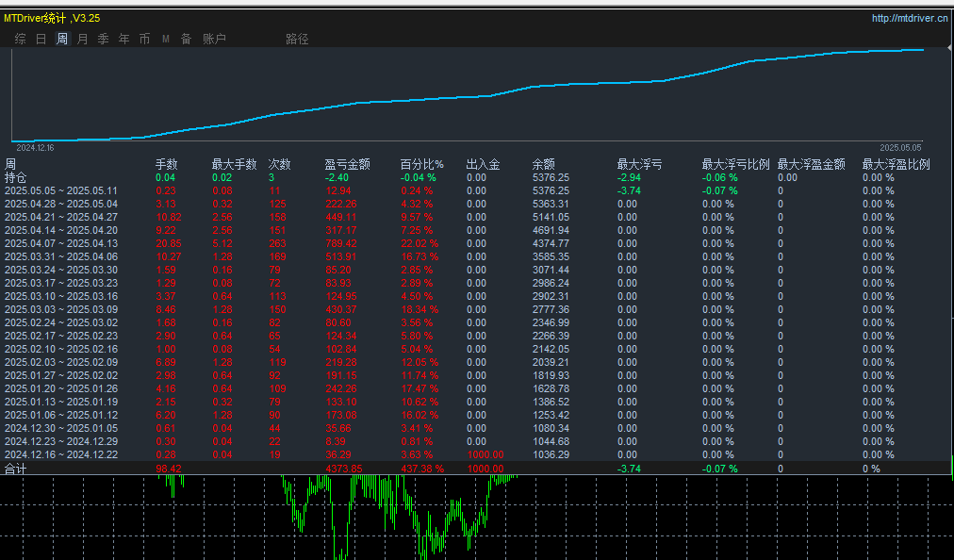954x560 pixels.
Task: Click the 合计 totals row label
Action: [x=16, y=469]
